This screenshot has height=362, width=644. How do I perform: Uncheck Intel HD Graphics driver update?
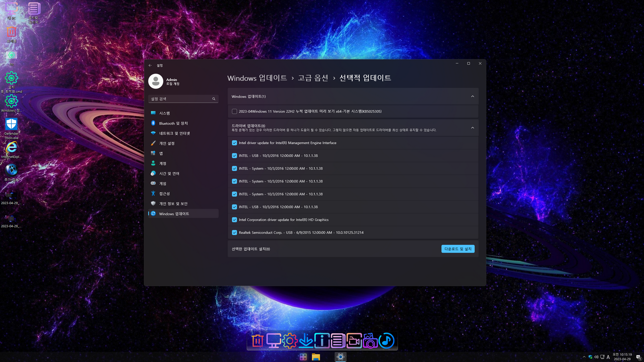235,220
